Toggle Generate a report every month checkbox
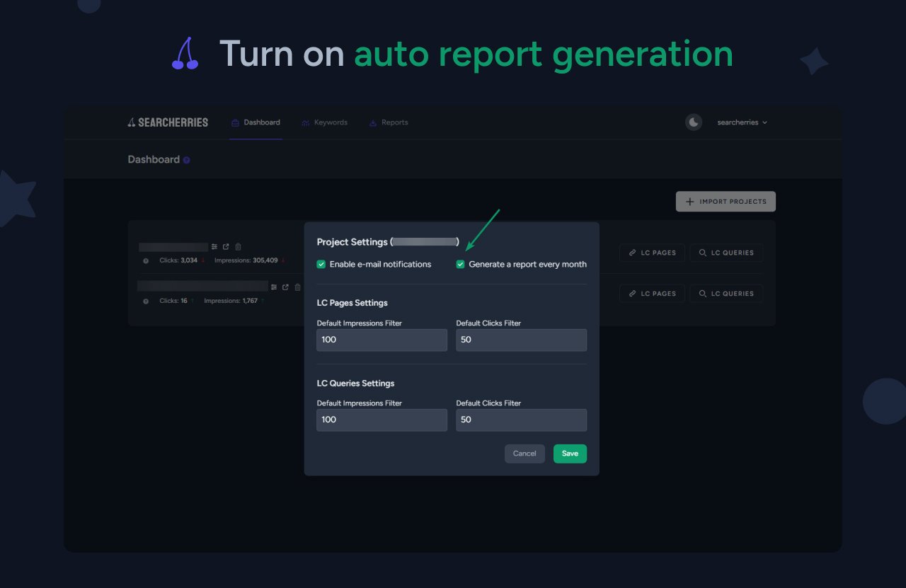This screenshot has width=906, height=588. pyautogui.click(x=461, y=264)
